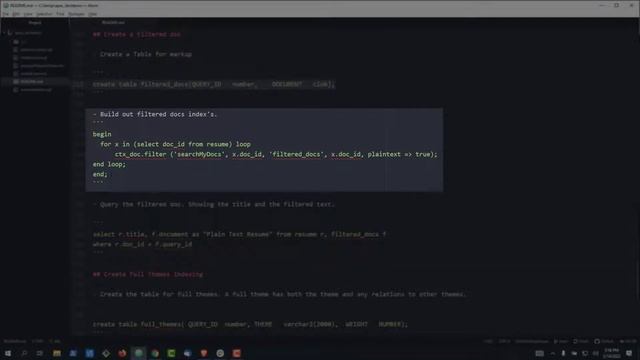640x360 pixels.
Task: Click the 'Create a filtered doc' heading
Action: point(137,34)
